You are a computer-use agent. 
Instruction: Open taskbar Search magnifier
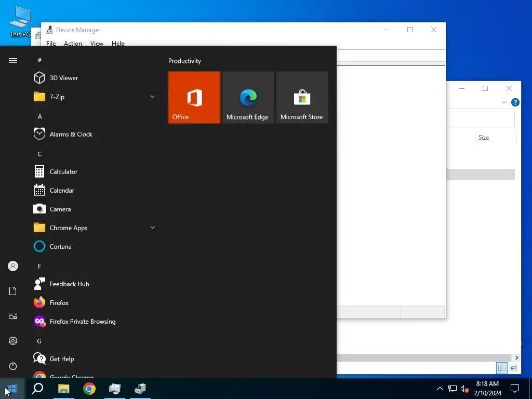pos(37,389)
